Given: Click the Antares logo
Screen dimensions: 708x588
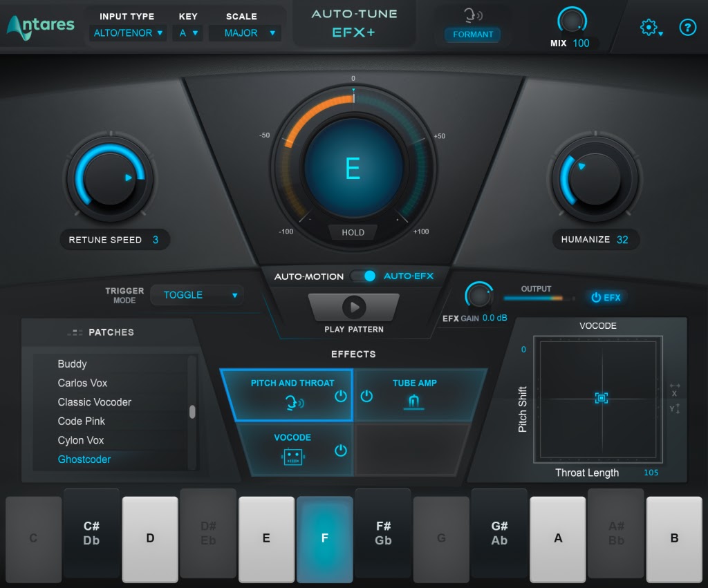Looking at the screenshot, I should (x=40, y=27).
